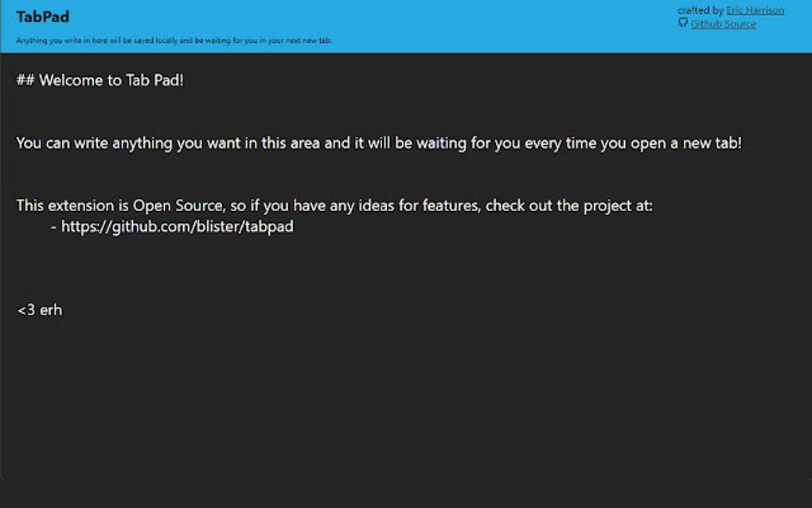Click the tagline below the TabPad title
This screenshot has height=508, width=812.
[175, 40]
